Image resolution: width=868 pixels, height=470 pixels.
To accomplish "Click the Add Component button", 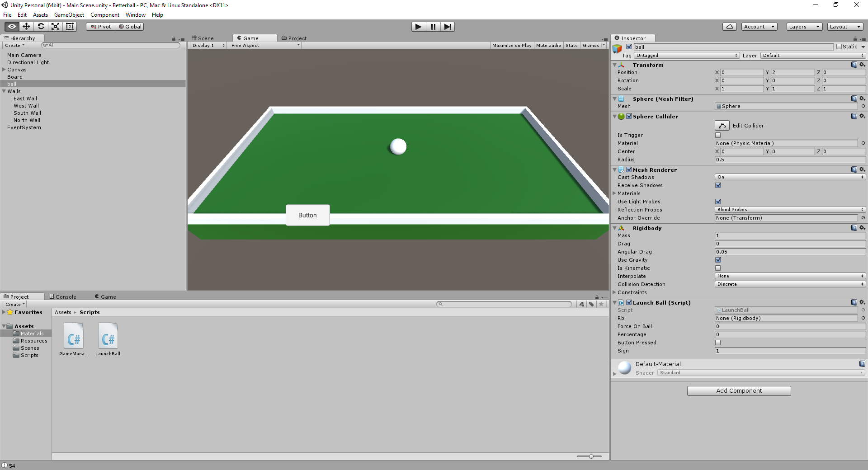I will [739, 391].
